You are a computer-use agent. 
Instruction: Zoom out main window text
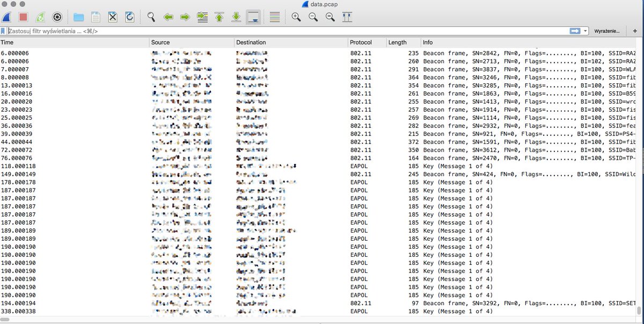313,17
